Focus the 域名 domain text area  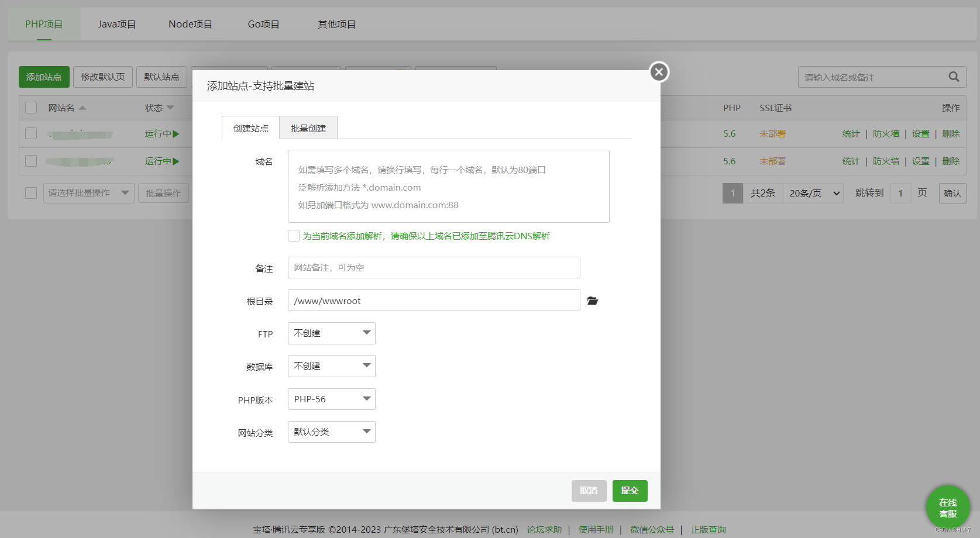pyautogui.click(x=449, y=186)
